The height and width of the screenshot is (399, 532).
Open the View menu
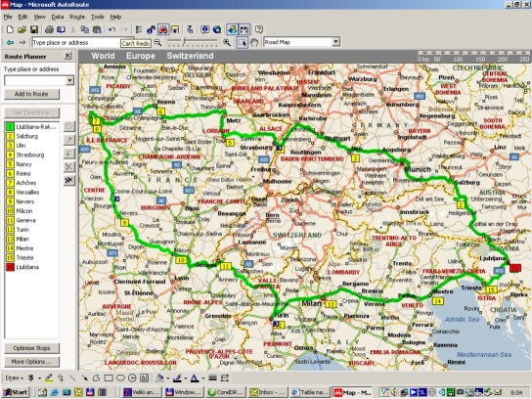[x=39, y=17]
